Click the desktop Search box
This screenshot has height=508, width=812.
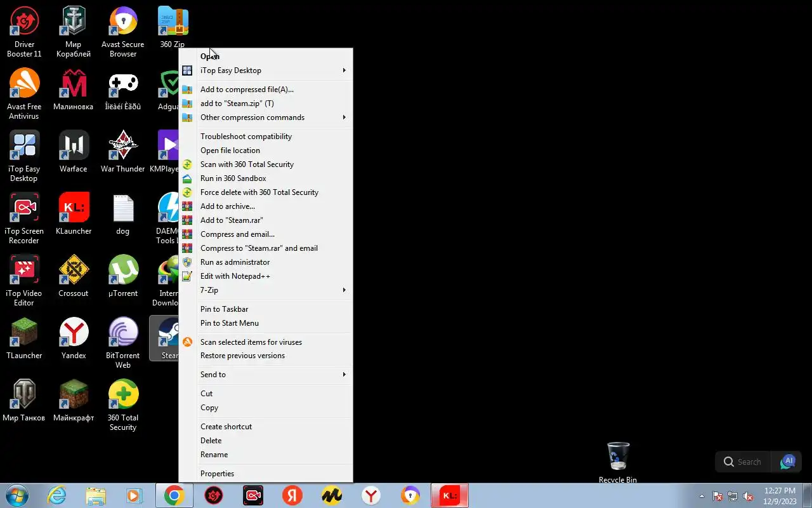pos(743,462)
